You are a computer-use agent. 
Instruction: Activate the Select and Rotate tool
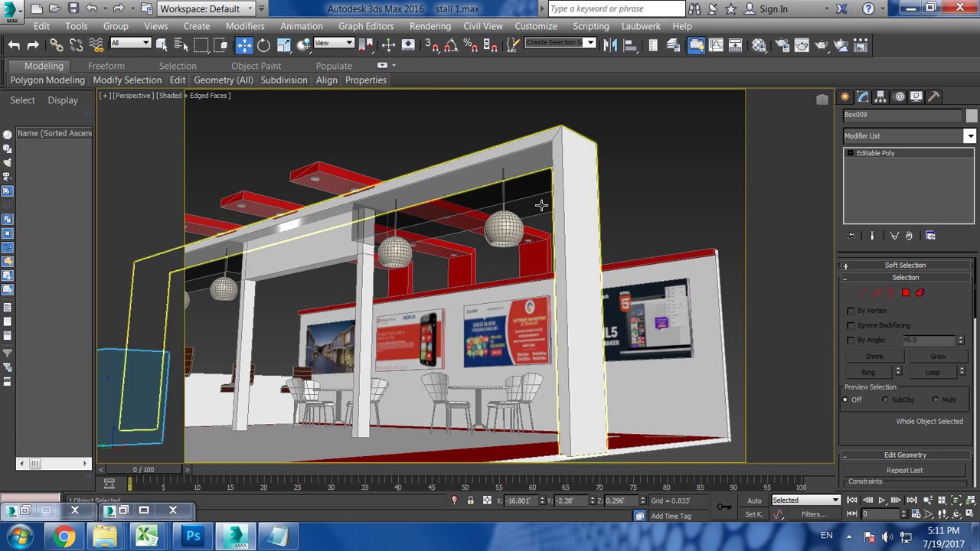[x=263, y=45]
